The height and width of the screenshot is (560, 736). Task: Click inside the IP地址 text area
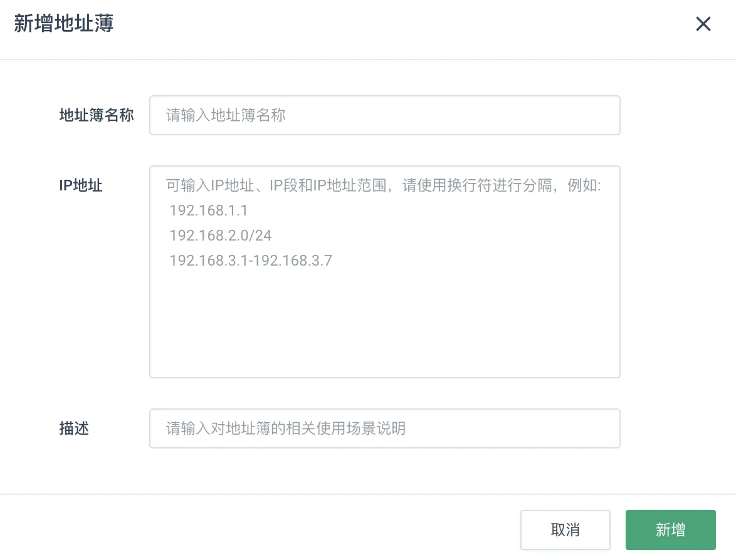pyautogui.click(x=384, y=272)
